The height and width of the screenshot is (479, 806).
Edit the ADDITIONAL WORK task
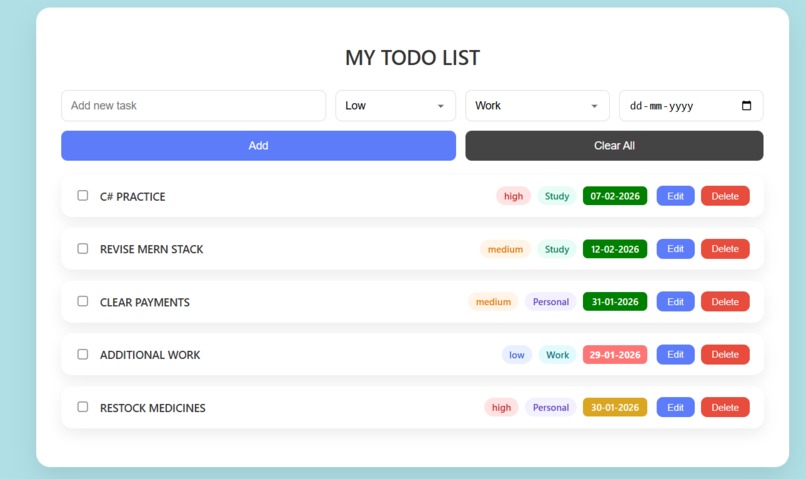pos(675,355)
